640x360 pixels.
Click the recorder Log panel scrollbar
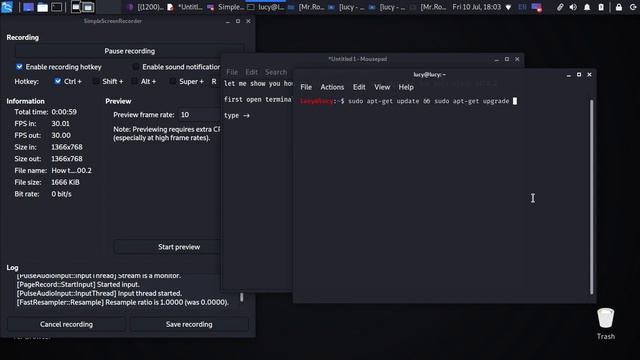tap(241, 297)
